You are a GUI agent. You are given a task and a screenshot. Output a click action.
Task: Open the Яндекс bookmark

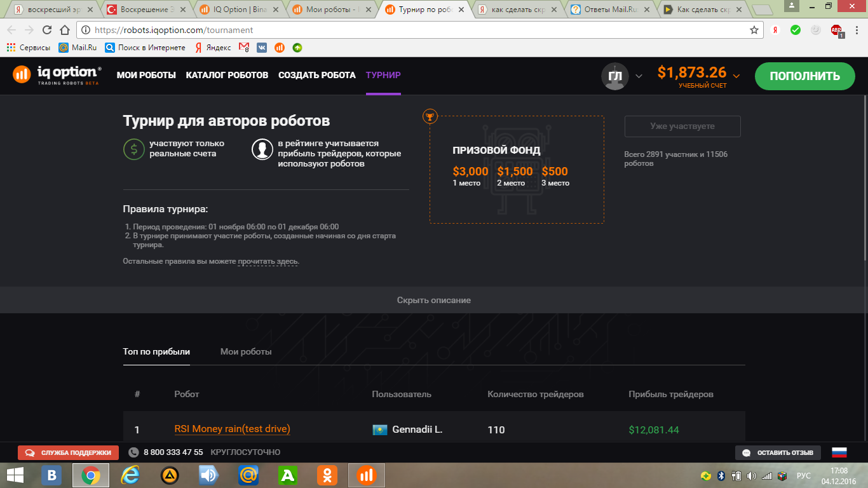[212, 48]
